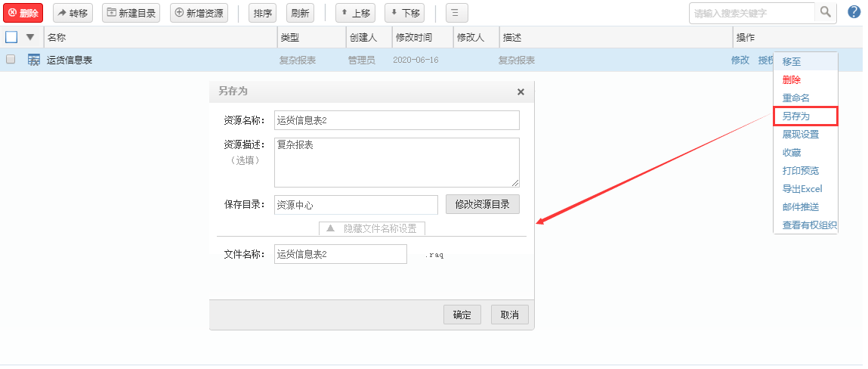Select 导出Excel in the operations menu
Screen dimensions: 868x369
[802, 189]
